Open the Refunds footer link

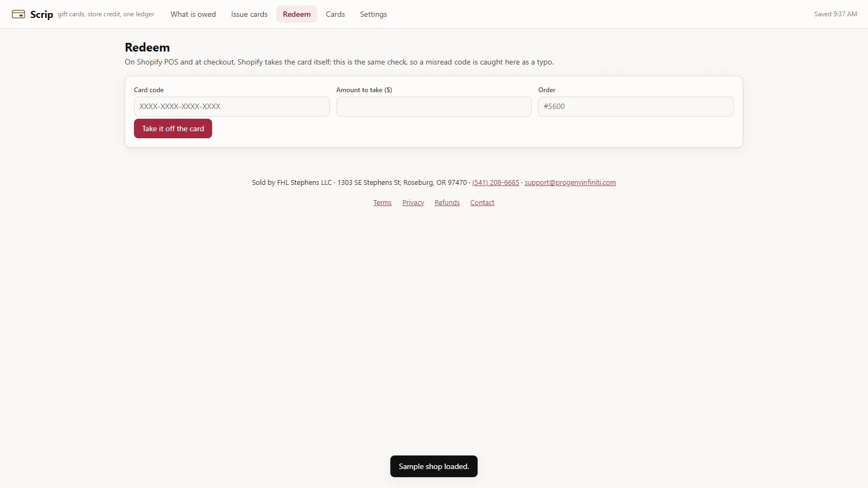pos(447,203)
